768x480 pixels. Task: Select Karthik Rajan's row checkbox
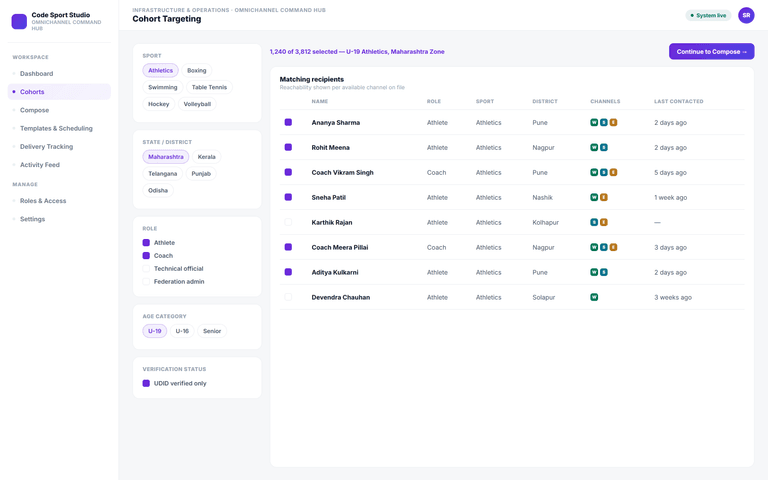[288, 222]
